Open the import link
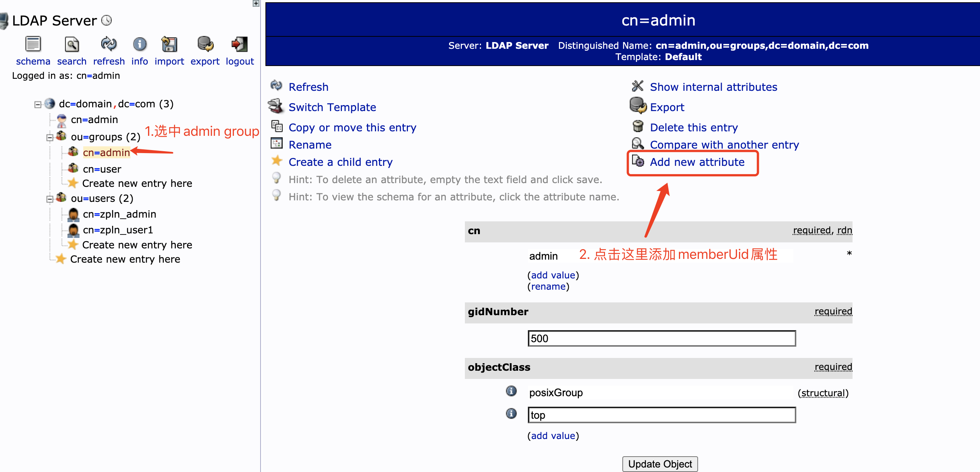980x472 pixels. [169, 61]
